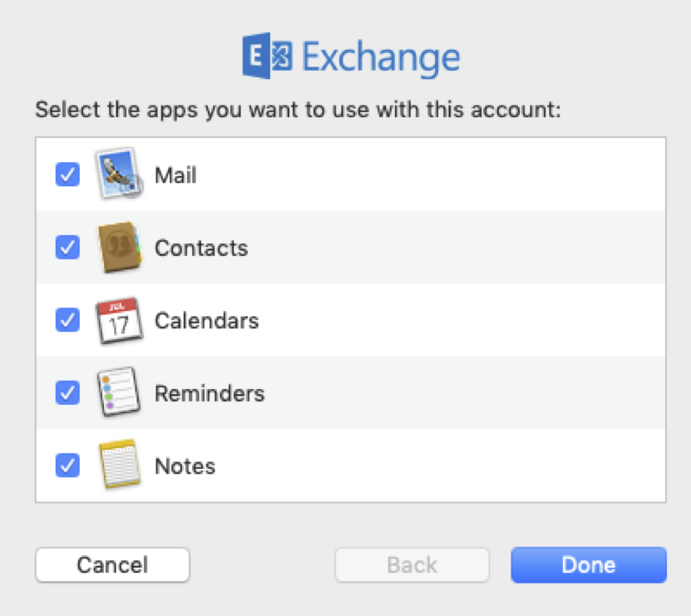The width and height of the screenshot is (691, 616).
Task: Disable Contacts syncing checkbox
Action: 67,247
